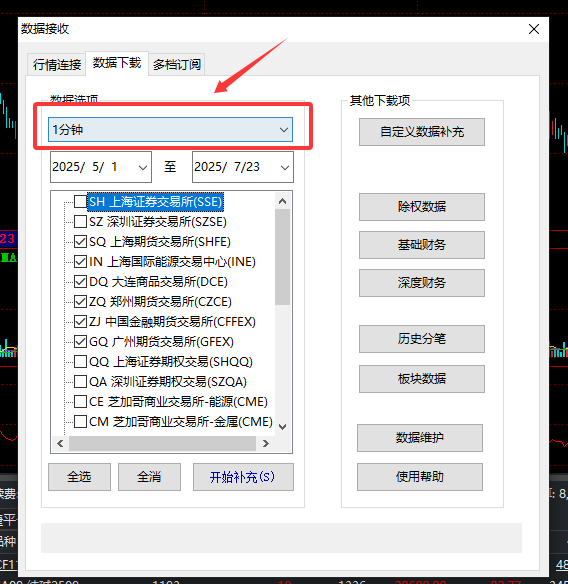Viewport: 568px width, 584px height.
Task: Check QQ 上海证券期权交易(SHQQ) checkbox
Action: click(80, 361)
